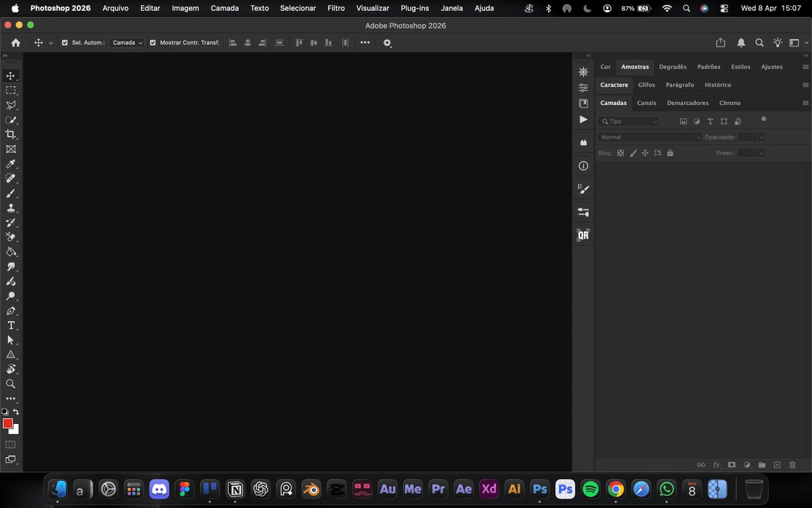812x508 pixels.
Task: Select the Crop tool
Action: [11, 134]
